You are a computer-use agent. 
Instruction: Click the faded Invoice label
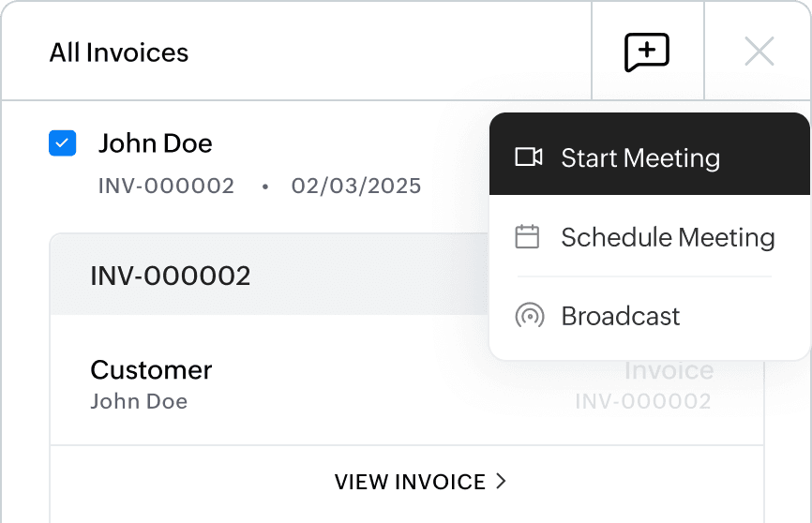tap(669, 370)
